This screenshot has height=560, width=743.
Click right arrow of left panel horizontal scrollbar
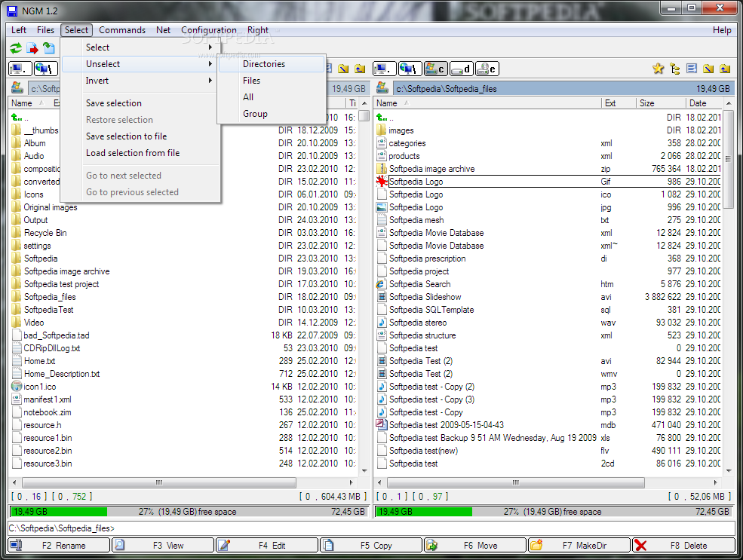(351, 483)
